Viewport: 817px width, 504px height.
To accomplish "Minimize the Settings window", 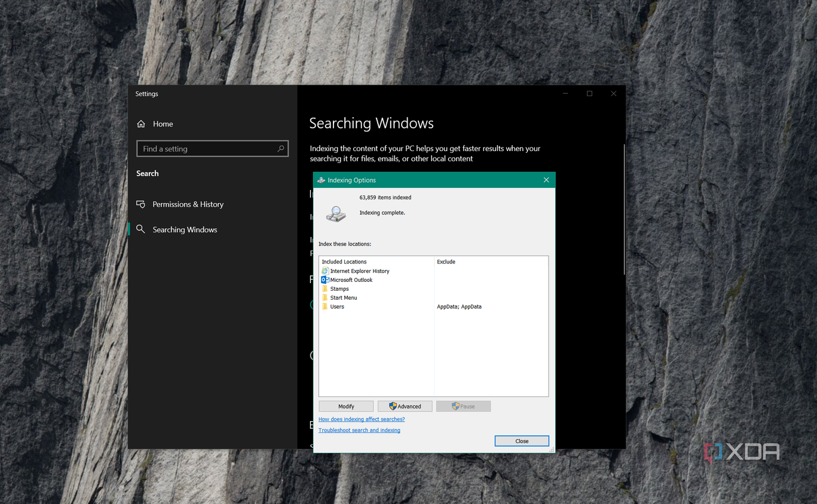I will (x=565, y=94).
